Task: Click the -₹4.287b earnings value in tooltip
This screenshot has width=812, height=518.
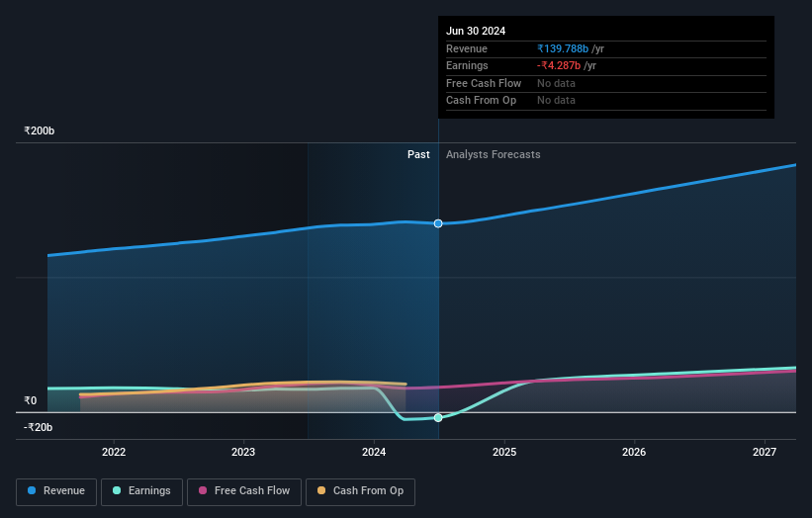Action: (558, 65)
